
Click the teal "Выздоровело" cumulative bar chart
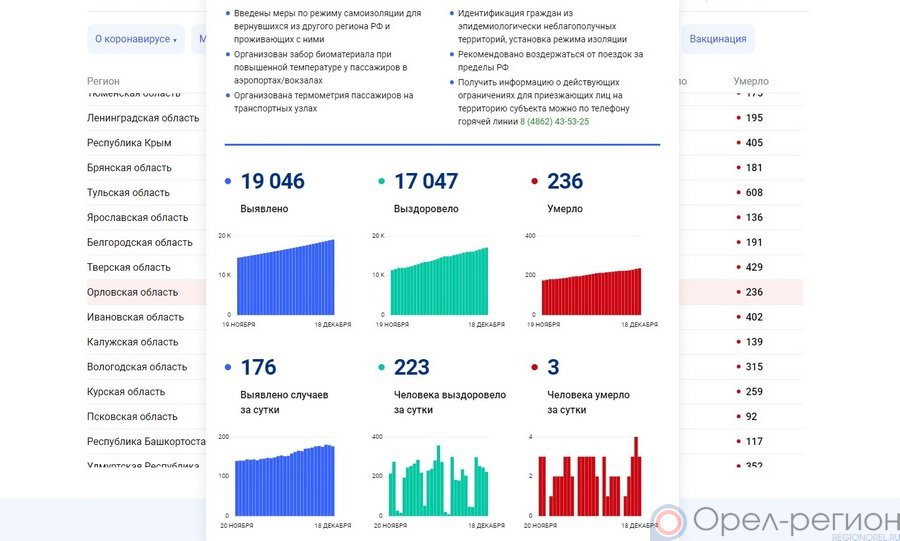(438, 282)
